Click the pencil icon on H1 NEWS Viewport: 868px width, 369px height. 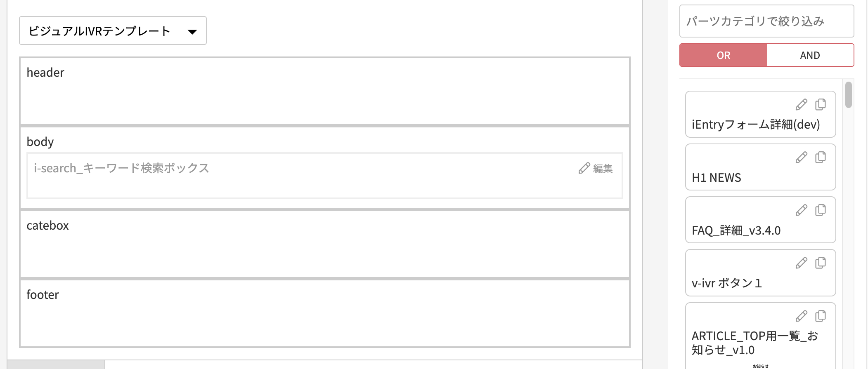[x=801, y=157]
